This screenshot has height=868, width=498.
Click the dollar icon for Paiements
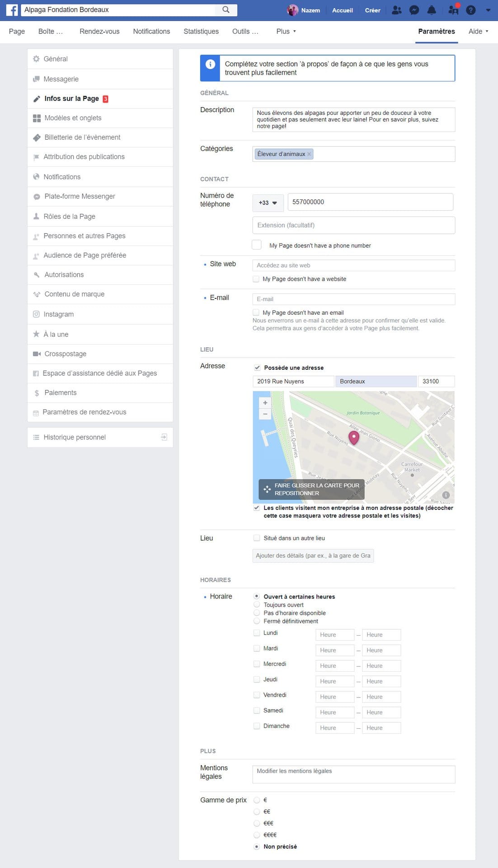(x=37, y=393)
